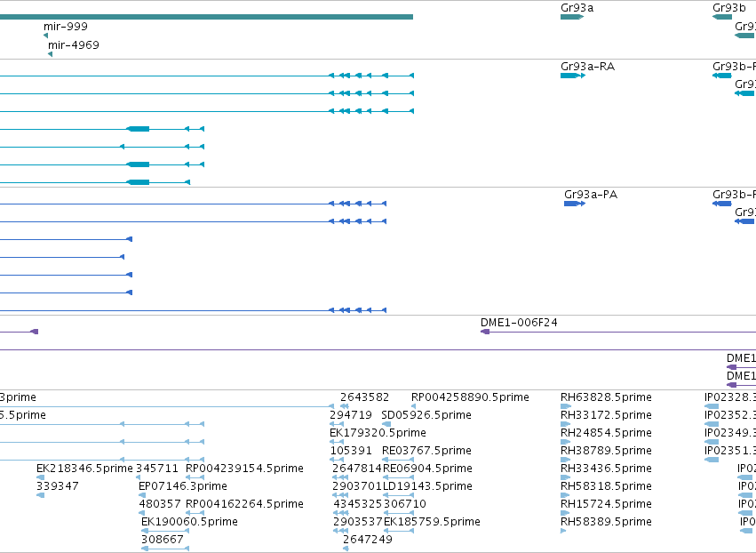
Task: Select the Gr93a-PA protein label
Action: tap(591, 195)
